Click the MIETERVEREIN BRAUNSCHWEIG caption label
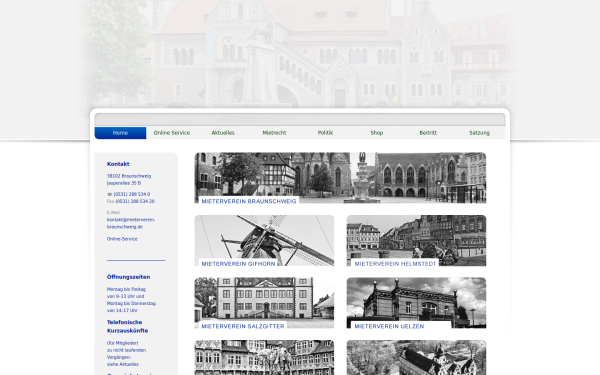 (249, 201)
